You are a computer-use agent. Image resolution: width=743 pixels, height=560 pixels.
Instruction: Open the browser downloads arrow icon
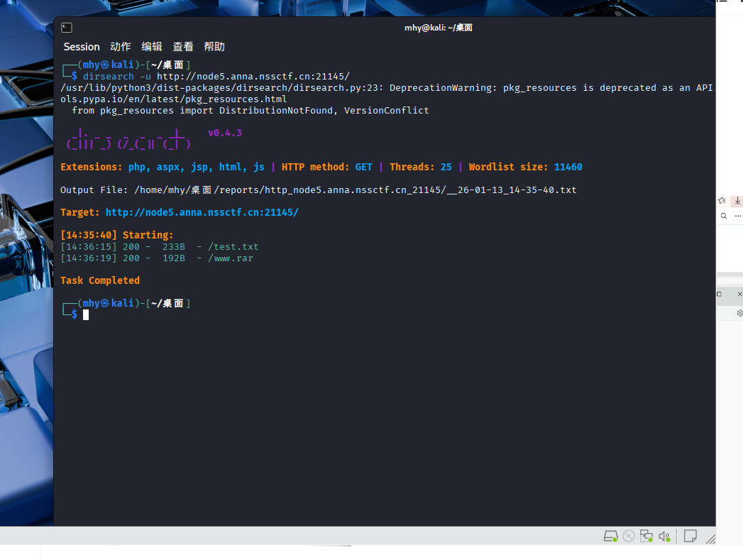point(738,201)
